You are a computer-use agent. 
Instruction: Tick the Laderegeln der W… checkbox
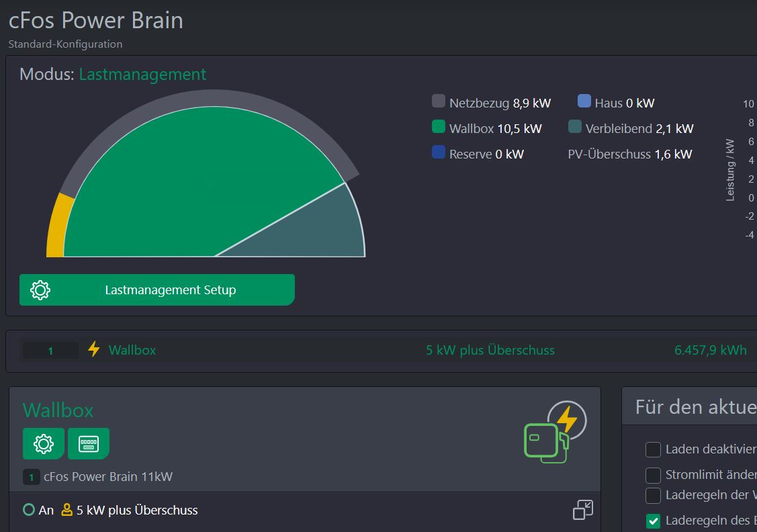pos(653,495)
